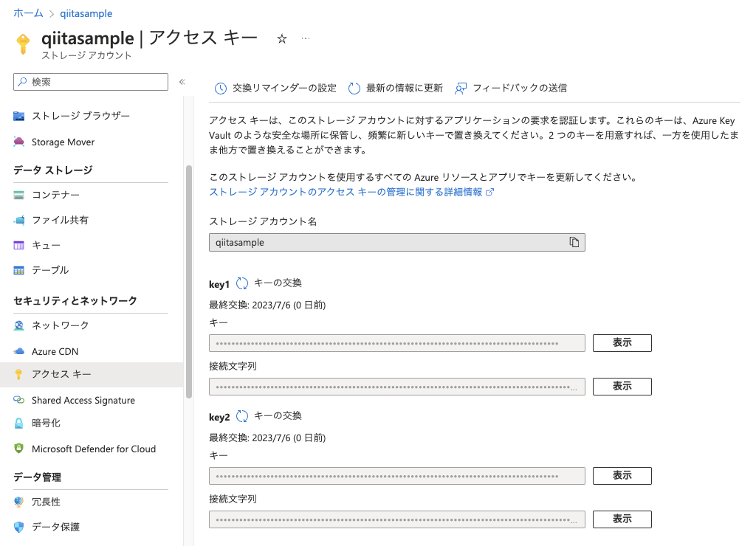The height and width of the screenshot is (546, 756).
Task: Click the yellow key icon beside page title
Action: pyautogui.click(x=23, y=44)
